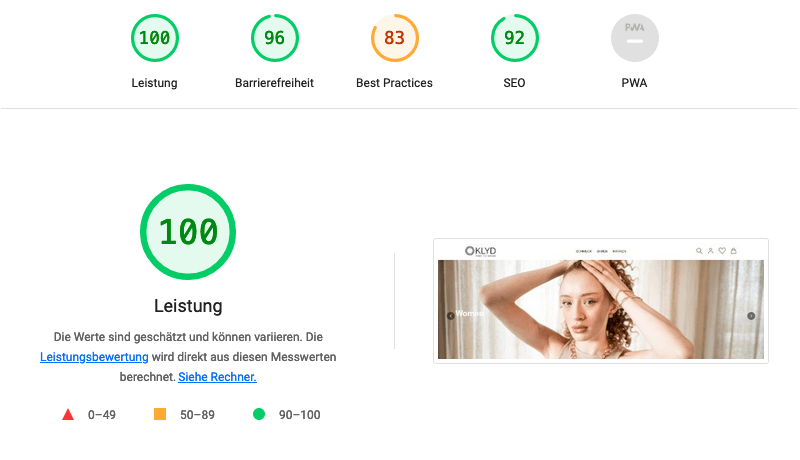Viewport: 800px width, 460px height.
Task: Open the Leistungsbewertung link
Action: pyautogui.click(x=94, y=357)
